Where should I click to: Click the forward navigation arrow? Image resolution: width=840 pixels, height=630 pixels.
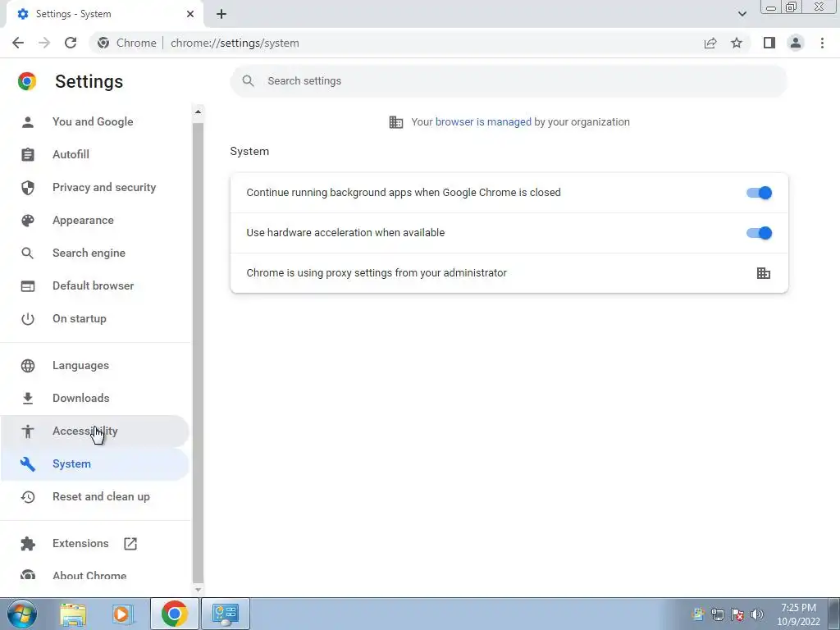coord(44,43)
